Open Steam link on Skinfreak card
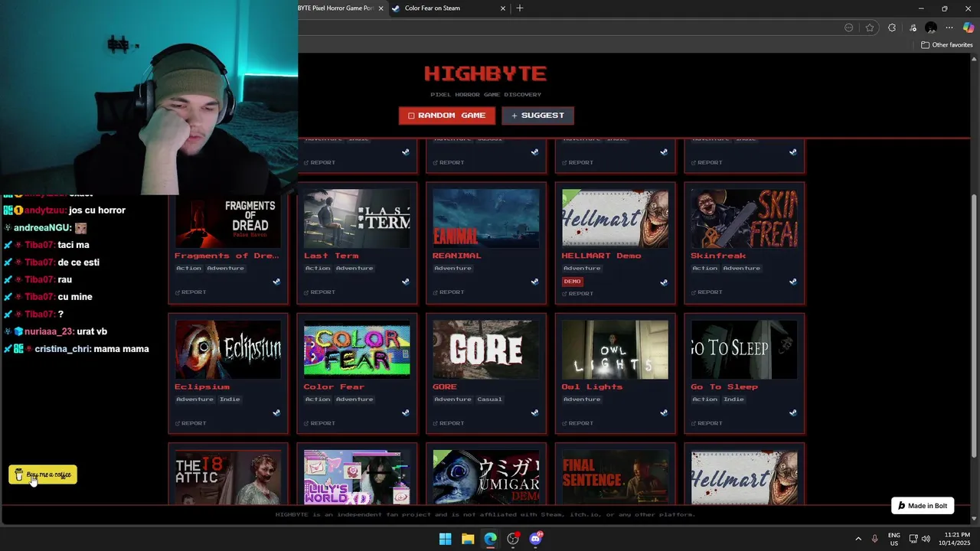The width and height of the screenshot is (980, 551). coord(792,282)
